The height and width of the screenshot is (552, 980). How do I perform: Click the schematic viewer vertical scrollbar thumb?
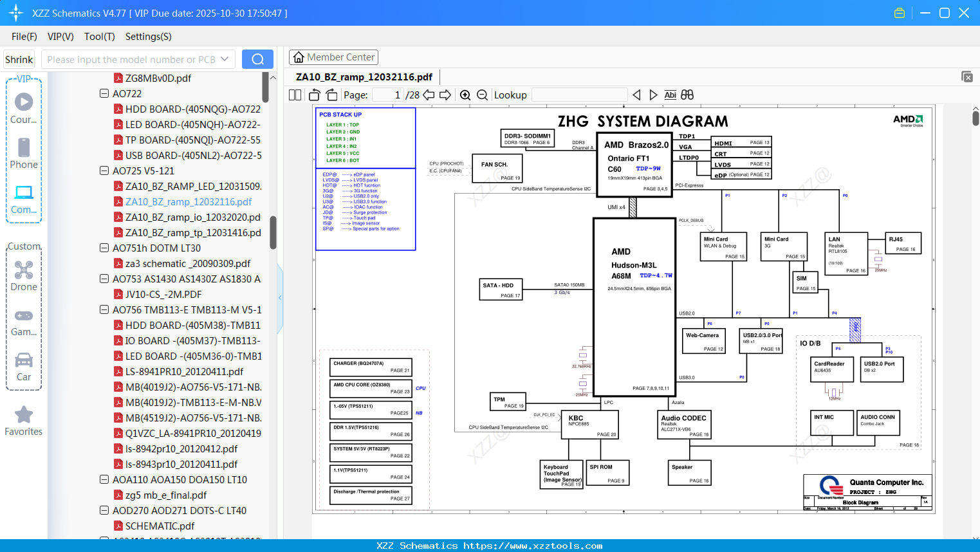click(x=975, y=118)
